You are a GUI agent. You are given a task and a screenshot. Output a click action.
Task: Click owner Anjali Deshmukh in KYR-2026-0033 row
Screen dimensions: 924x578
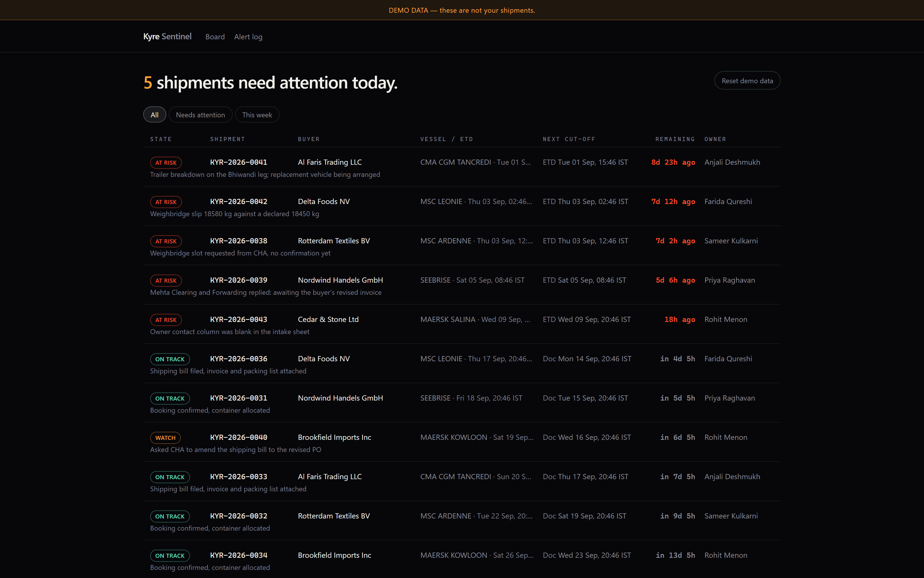click(x=732, y=477)
